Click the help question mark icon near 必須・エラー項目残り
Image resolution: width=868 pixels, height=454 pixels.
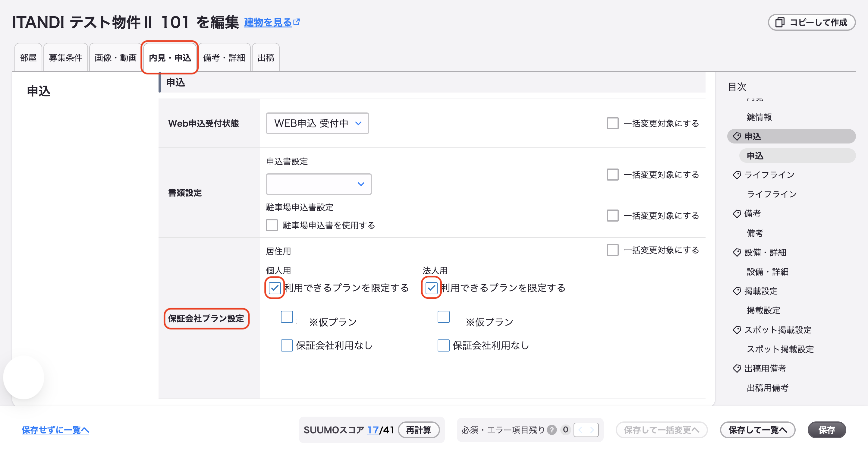552,430
